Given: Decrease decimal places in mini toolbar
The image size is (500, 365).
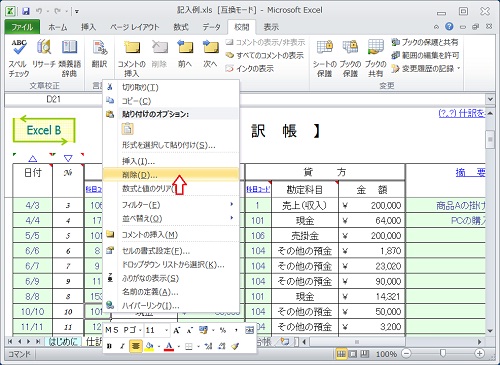Looking at the screenshot, I should pyautogui.click(x=222, y=346).
